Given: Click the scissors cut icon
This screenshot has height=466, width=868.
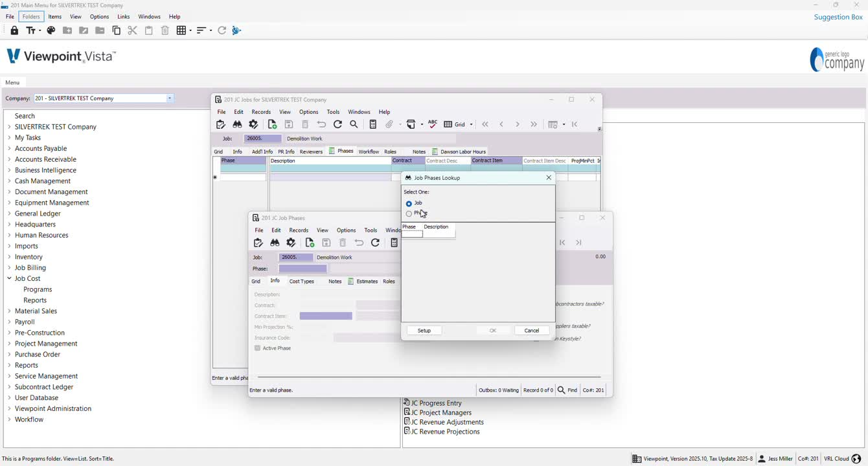Looking at the screenshot, I should pyautogui.click(x=133, y=30).
